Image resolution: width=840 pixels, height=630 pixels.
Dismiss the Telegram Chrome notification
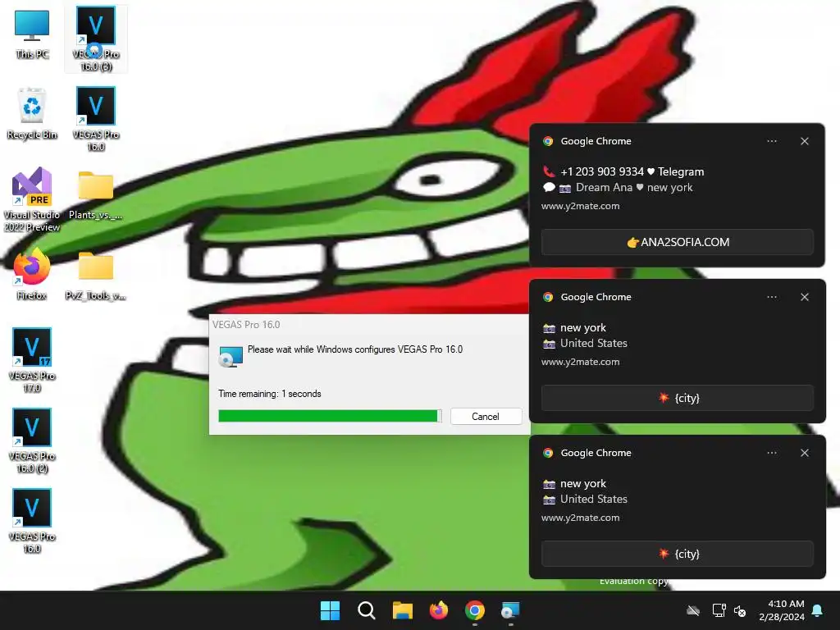[805, 141]
